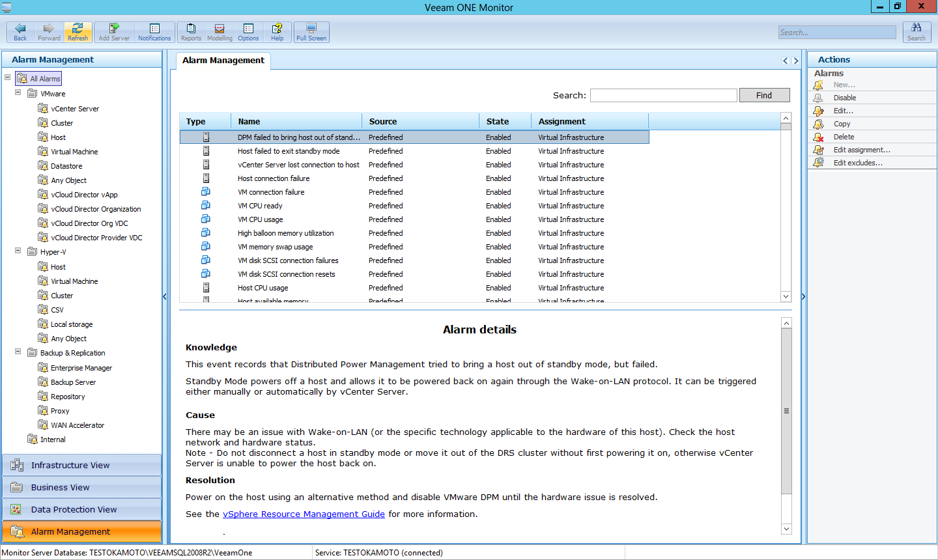The width and height of the screenshot is (938, 560).
Task: Select Host failed to exit standby mode
Action: (x=414, y=151)
